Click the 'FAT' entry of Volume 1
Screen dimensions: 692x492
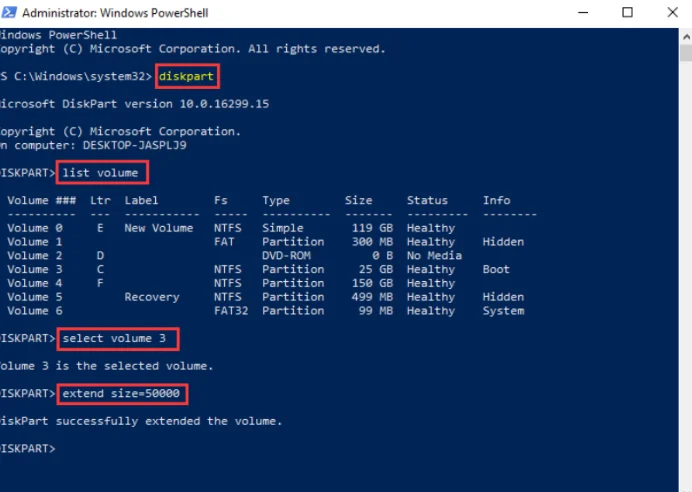click(x=224, y=242)
